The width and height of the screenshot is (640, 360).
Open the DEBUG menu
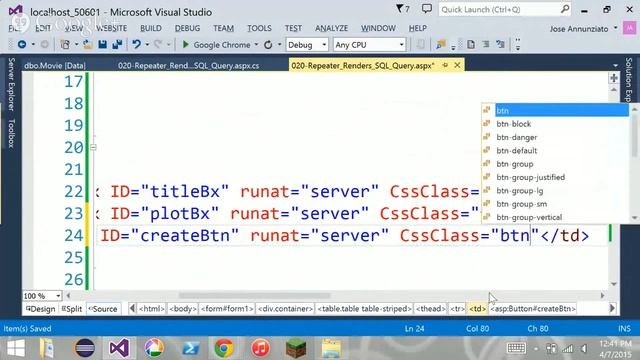point(187,28)
